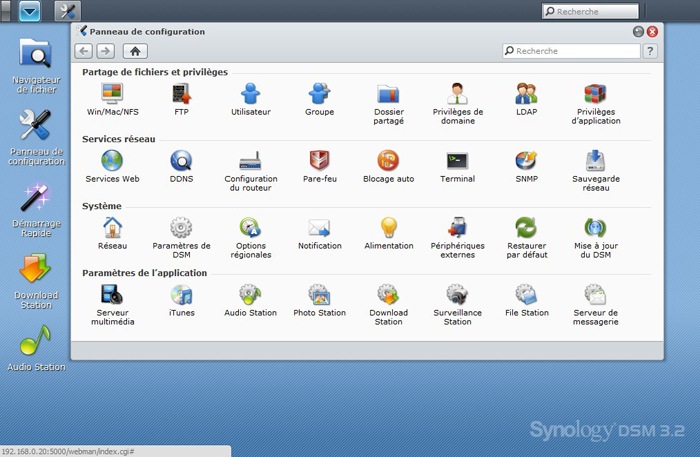
Task: Select the Panneau de configuration taskbar item
Action: pyautogui.click(x=68, y=11)
